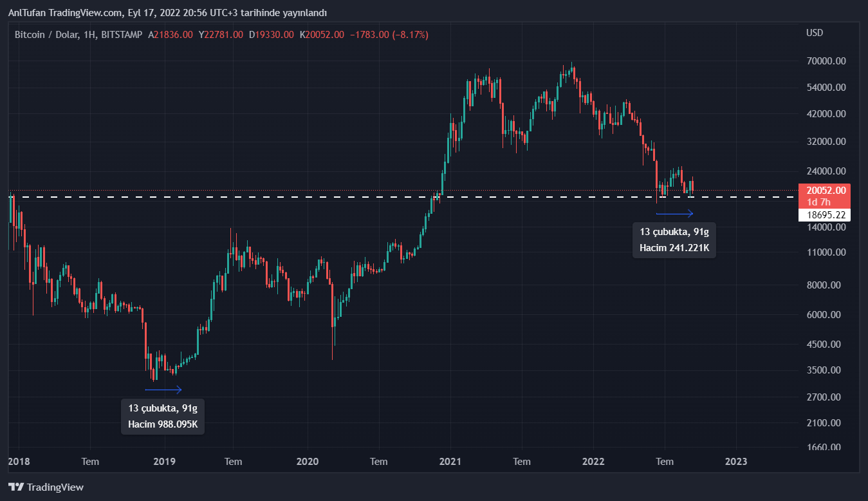Select the blue arrow below the 2022 lows
The height and width of the screenshot is (501, 868).
pos(674,214)
